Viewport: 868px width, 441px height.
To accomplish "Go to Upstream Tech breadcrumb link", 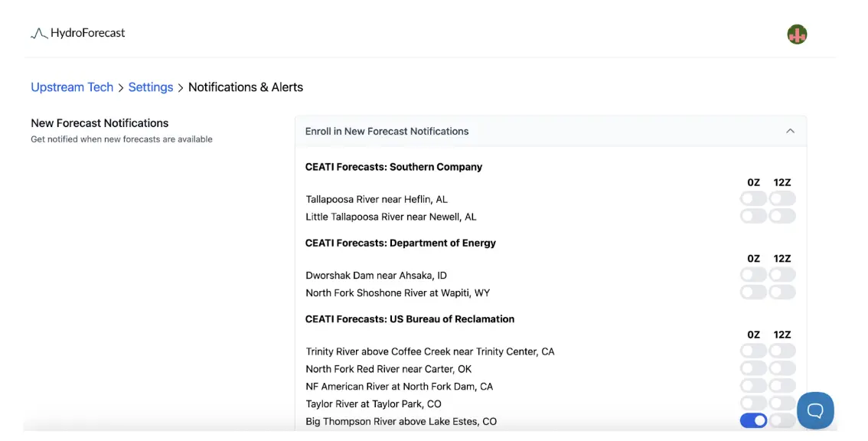I will tap(72, 87).
